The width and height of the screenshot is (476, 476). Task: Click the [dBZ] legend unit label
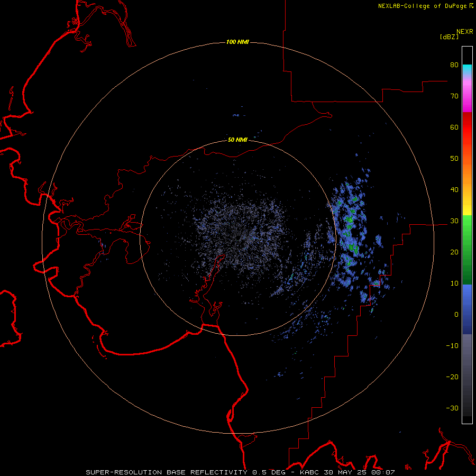click(x=449, y=36)
